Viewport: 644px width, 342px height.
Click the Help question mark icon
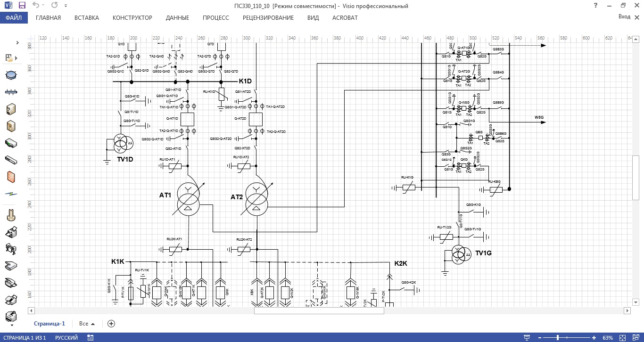pos(596,6)
